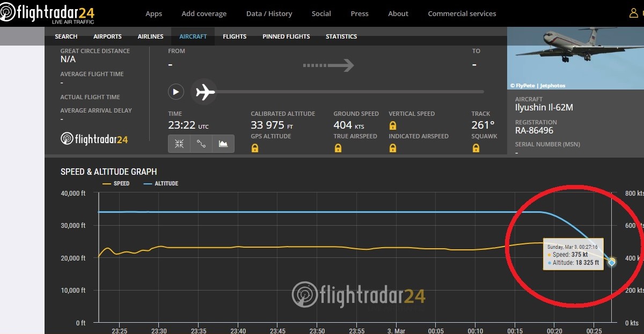Switch to the Pinned Flights tab
644x334 pixels.
click(x=286, y=36)
